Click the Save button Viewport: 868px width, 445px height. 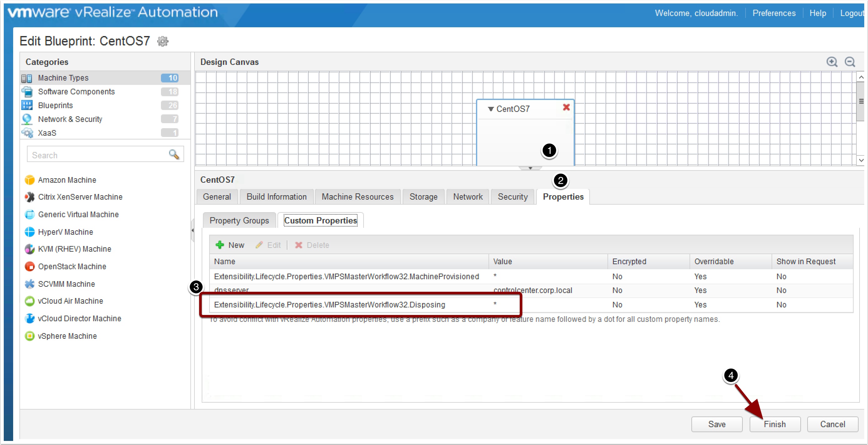[717, 424]
